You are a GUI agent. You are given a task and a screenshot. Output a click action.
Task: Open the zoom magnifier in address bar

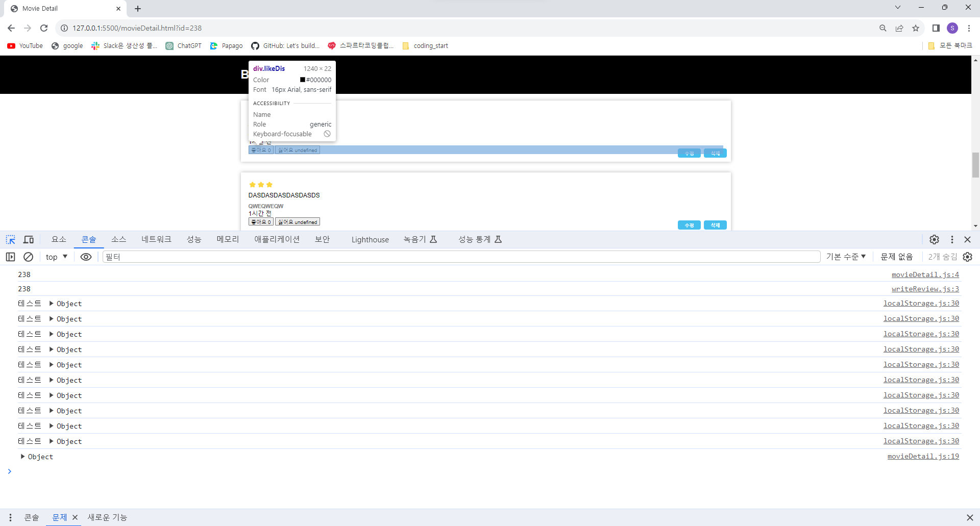pyautogui.click(x=883, y=28)
